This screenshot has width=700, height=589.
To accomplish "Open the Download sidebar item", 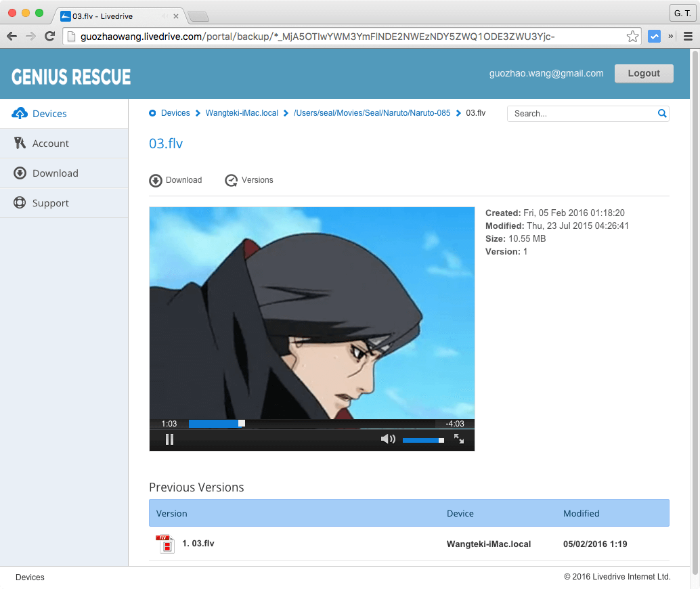I will [55, 173].
